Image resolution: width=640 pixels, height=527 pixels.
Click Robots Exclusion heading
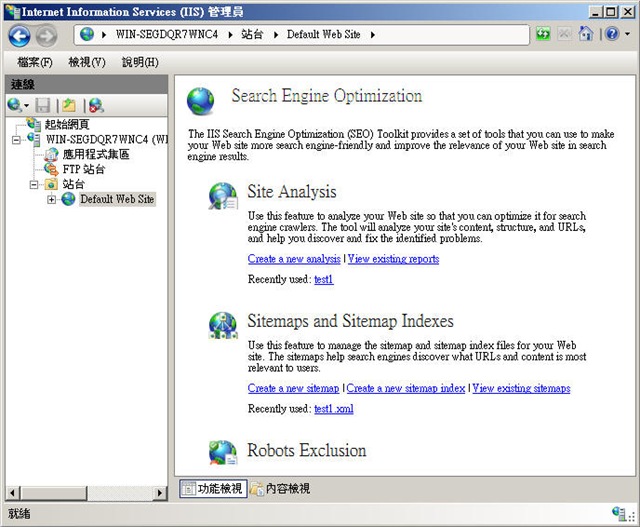(x=307, y=450)
